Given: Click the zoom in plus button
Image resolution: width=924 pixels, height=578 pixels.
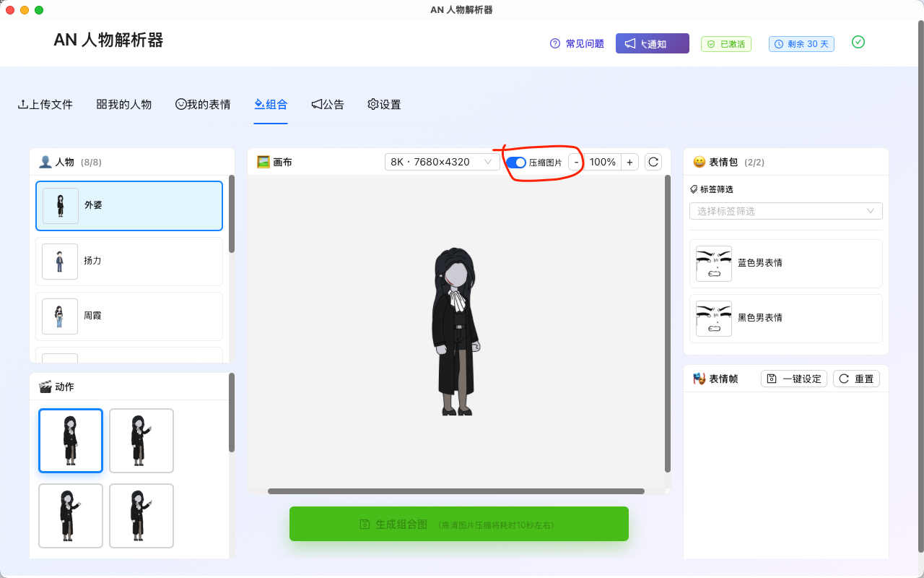Looking at the screenshot, I should (x=629, y=162).
